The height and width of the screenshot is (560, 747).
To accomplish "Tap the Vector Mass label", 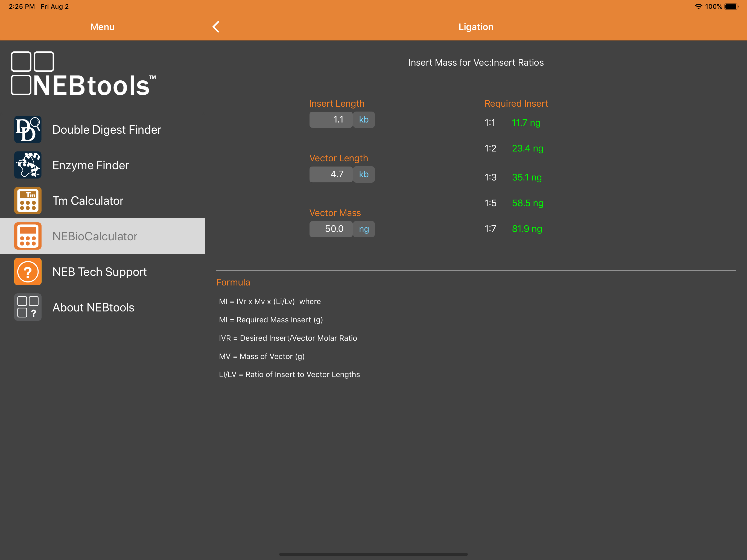I will [335, 213].
